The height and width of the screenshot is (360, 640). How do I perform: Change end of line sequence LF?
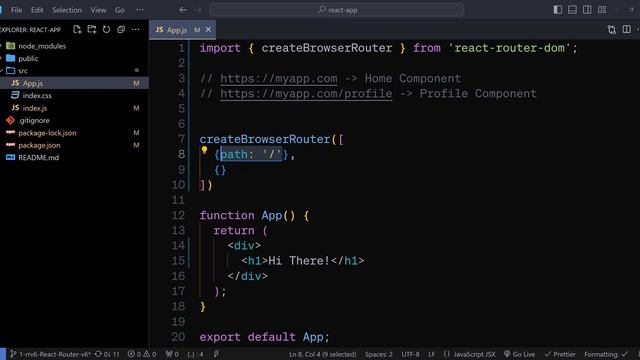(x=431, y=354)
